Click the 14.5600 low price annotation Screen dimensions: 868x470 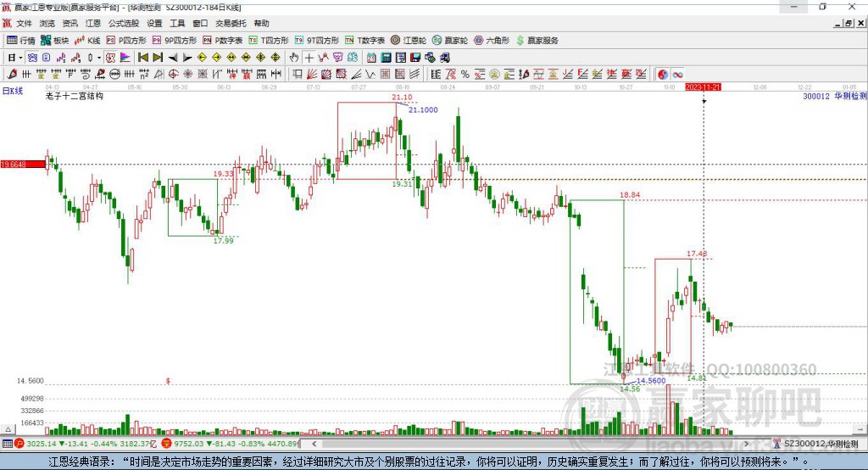click(651, 380)
